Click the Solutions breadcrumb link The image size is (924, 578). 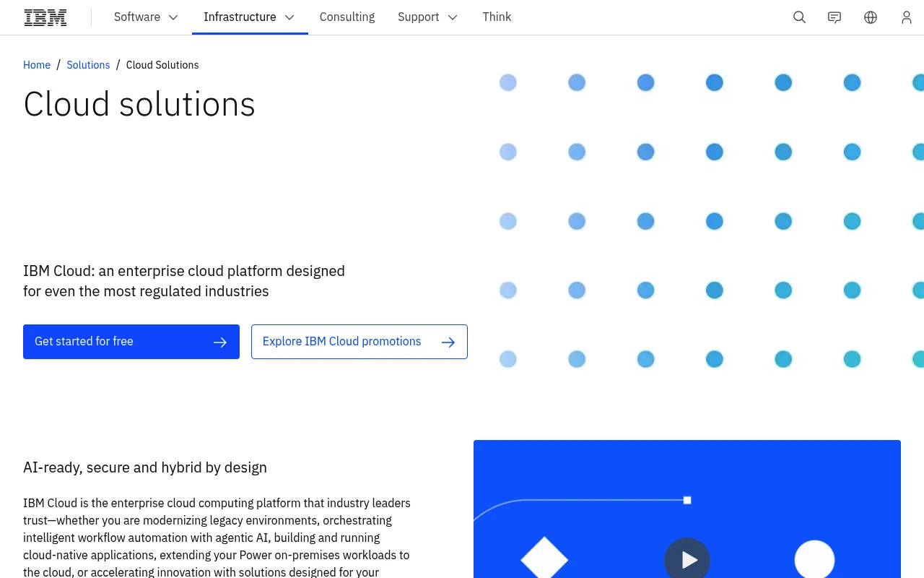(88, 65)
